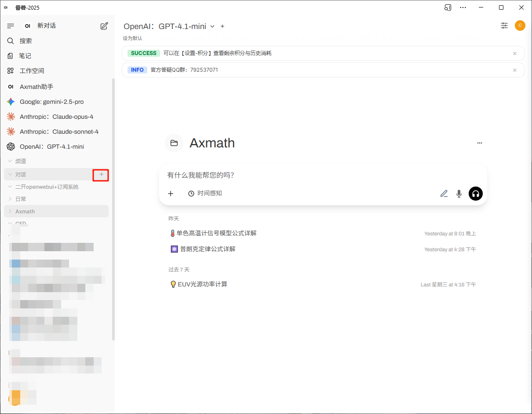
Task: Click the microphone dictation icon
Action: (459, 194)
